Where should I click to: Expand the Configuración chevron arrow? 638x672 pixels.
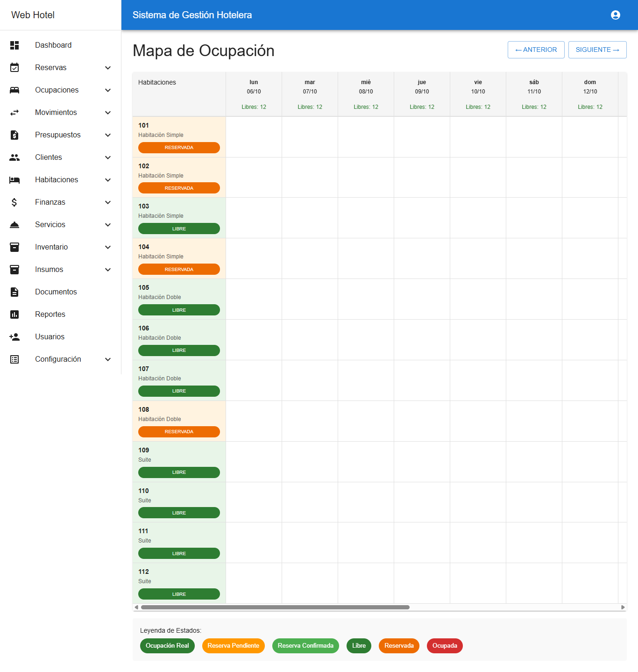(x=108, y=359)
